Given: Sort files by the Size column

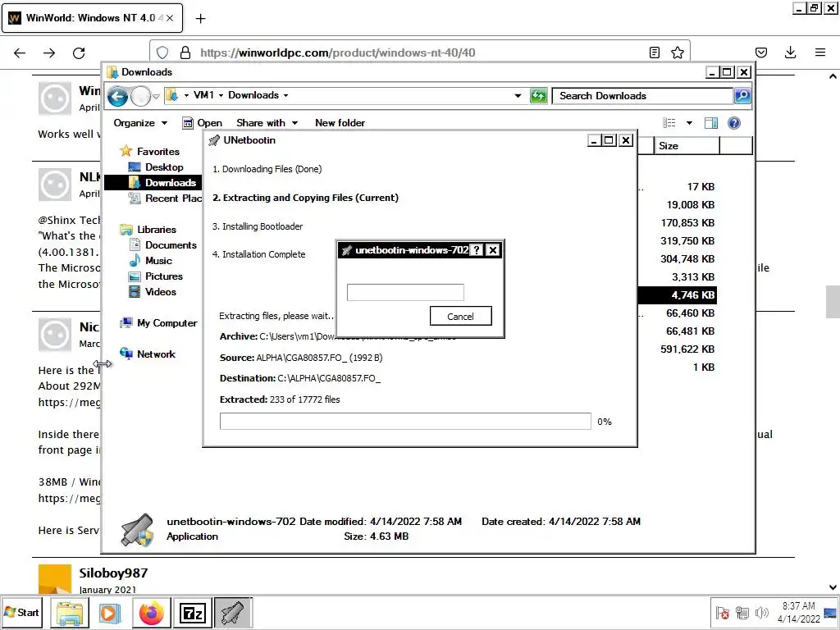Looking at the screenshot, I should (687, 146).
